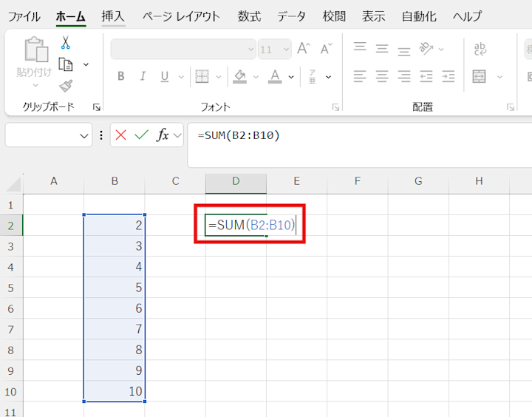Align text to bottom icon
Image resolution: width=532 pixels, height=417 pixels.
click(403, 51)
